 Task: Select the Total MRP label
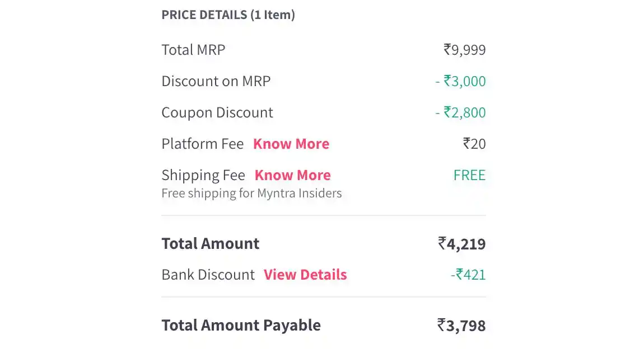point(193,50)
